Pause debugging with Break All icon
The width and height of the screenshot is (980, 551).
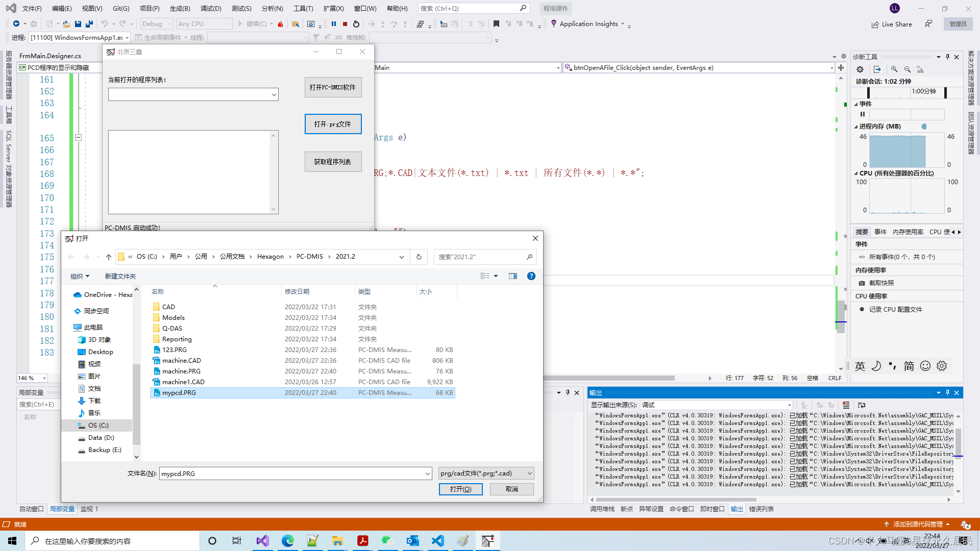[x=334, y=24]
